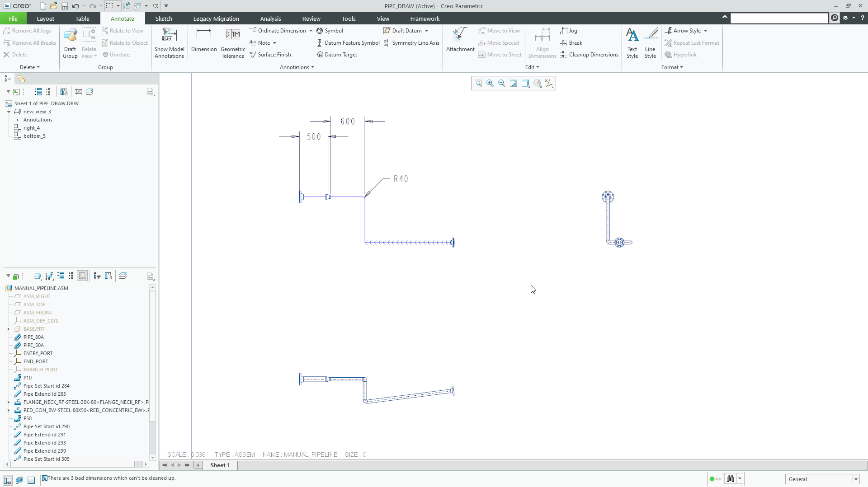Click the command search input field
The width and height of the screenshot is (868, 487).
tap(779, 18)
